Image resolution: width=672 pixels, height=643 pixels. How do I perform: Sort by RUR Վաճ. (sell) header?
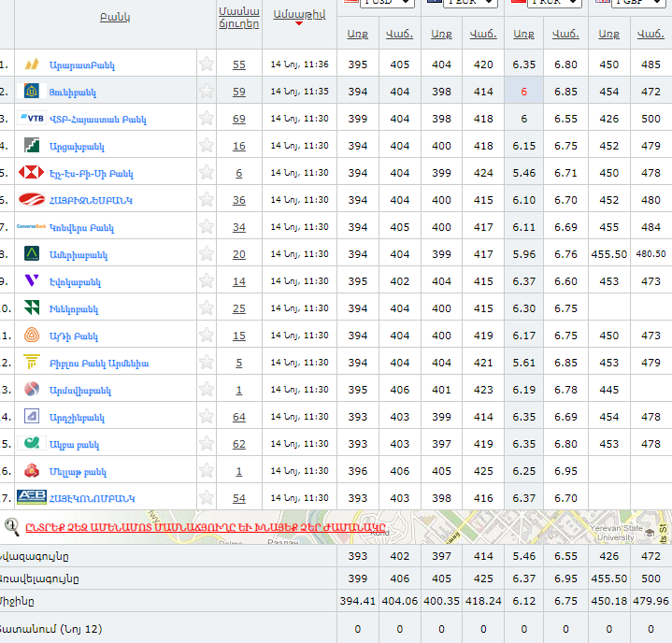click(565, 34)
